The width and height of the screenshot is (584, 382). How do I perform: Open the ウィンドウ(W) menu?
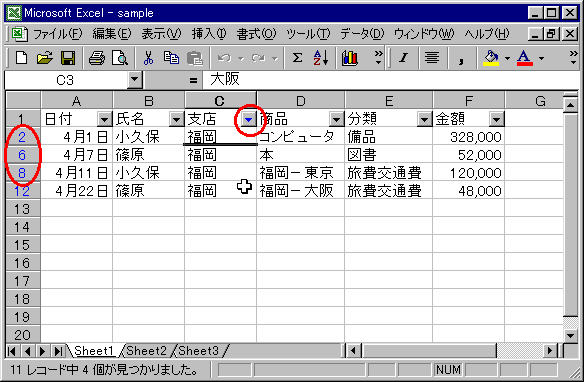tap(424, 34)
